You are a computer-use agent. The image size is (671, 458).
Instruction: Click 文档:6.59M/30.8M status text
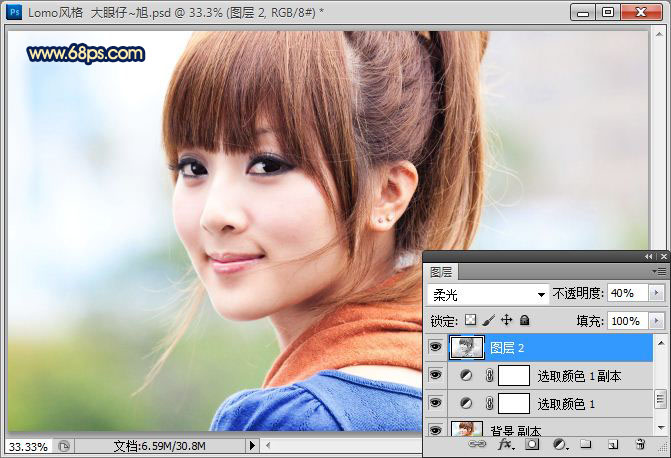[160, 446]
